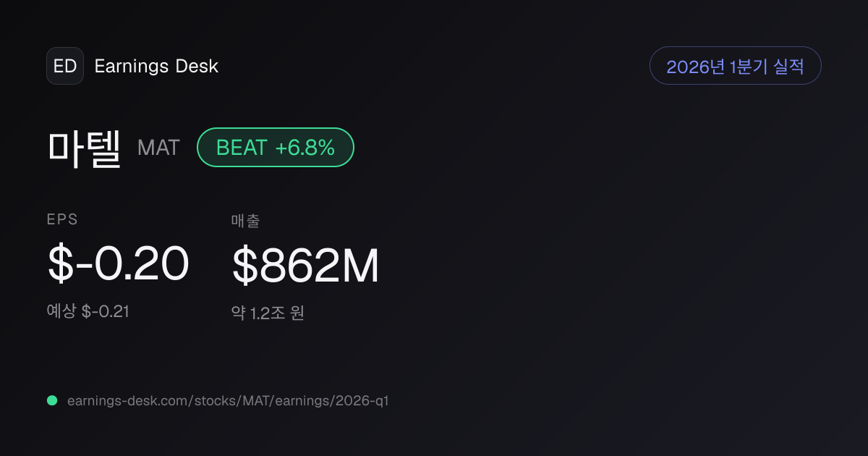Click the ED logo icon
Screen dimensions: 868x456
tap(65, 66)
